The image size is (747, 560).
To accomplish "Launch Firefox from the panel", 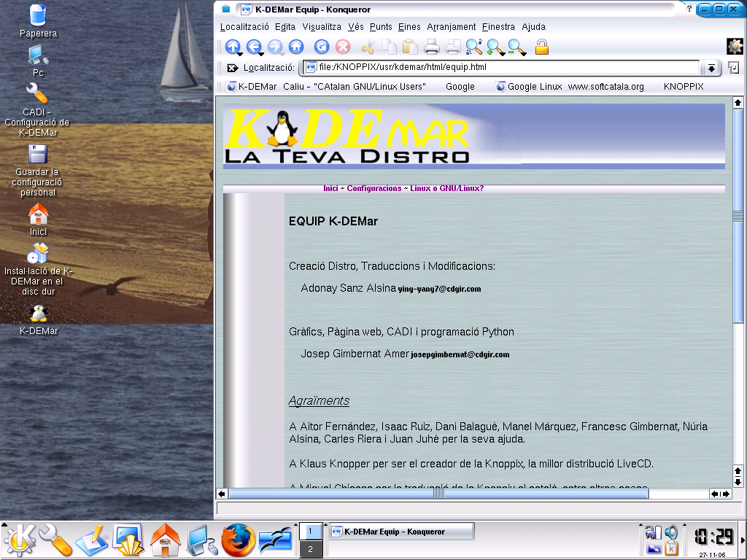I will (x=238, y=540).
